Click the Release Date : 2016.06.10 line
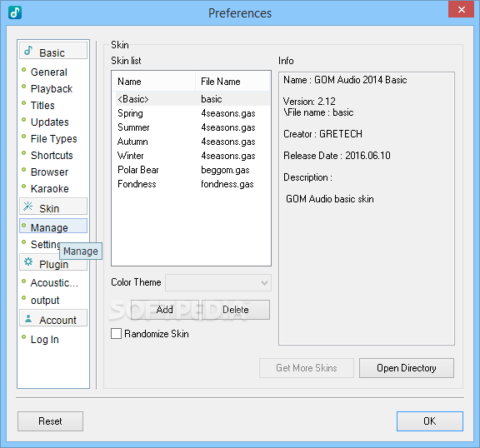 (x=337, y=156)
